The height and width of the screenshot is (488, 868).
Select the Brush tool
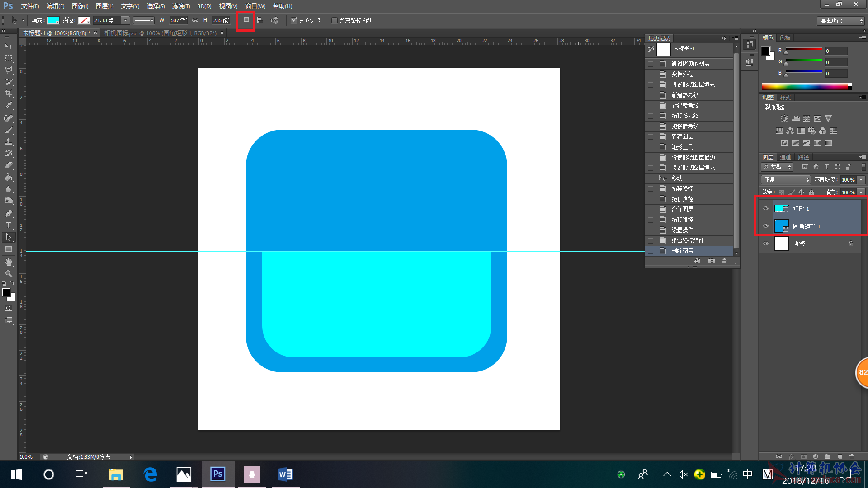coord(9,130)
